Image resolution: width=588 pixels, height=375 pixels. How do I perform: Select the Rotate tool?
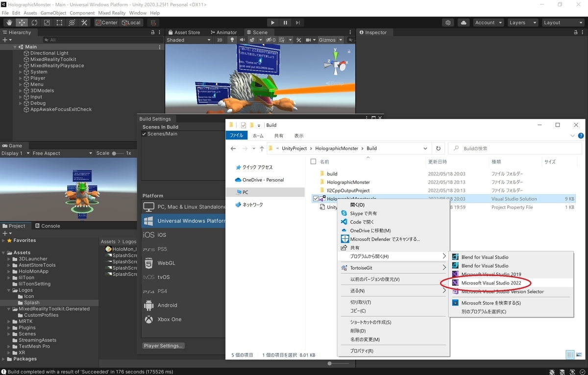tap(34, 23)
